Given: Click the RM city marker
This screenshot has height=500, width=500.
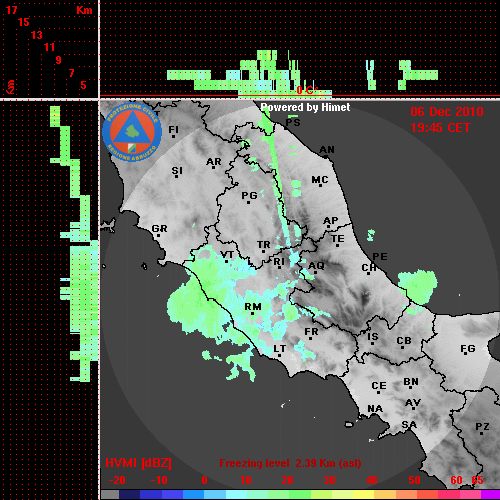Looking at the screenshot, I should pos(253,313).
